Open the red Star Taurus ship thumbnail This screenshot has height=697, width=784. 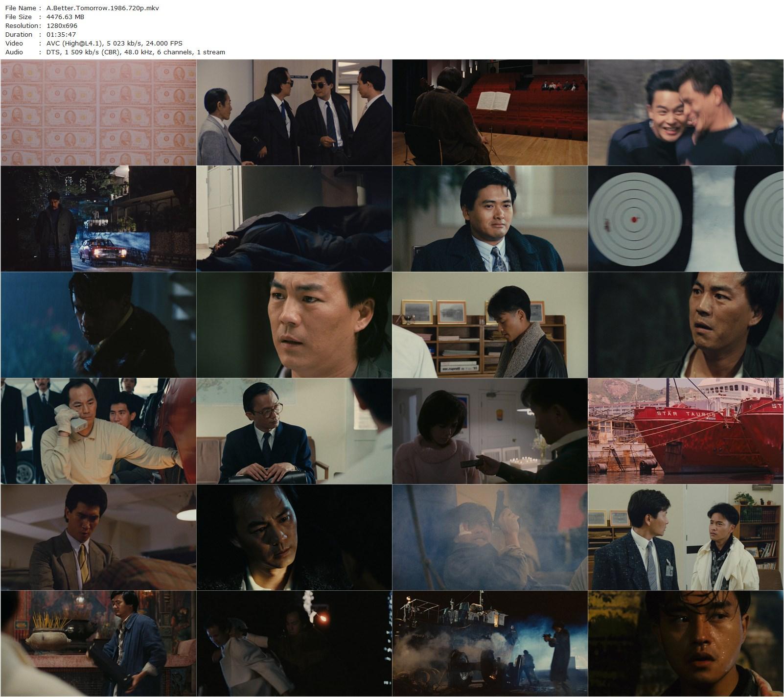[x=686, y=431]
